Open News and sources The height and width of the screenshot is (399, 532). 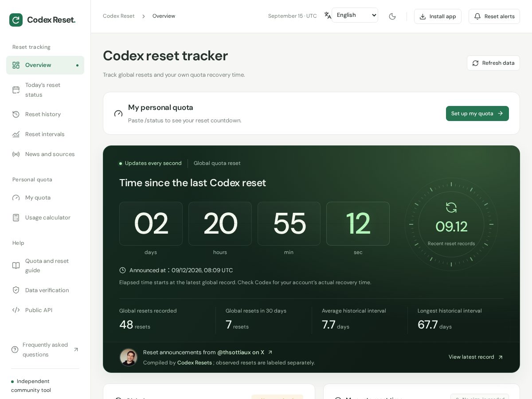click(x=45, y=154)
